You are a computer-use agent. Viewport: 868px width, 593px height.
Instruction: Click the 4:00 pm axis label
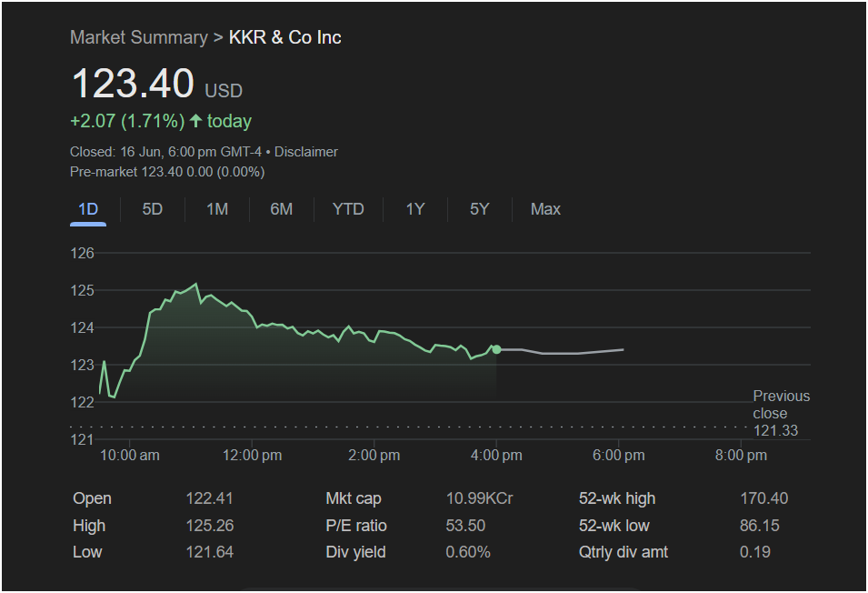(496, 456)
